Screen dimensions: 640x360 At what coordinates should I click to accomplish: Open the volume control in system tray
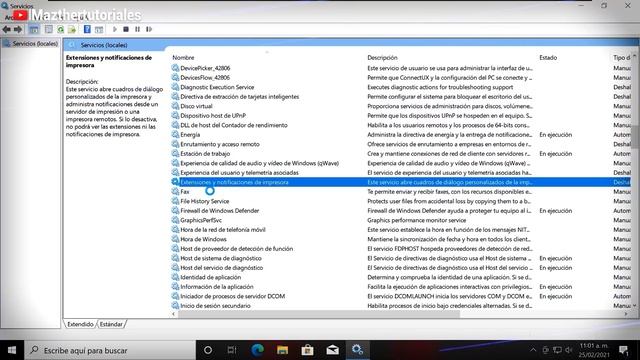[x=569, y=350]
